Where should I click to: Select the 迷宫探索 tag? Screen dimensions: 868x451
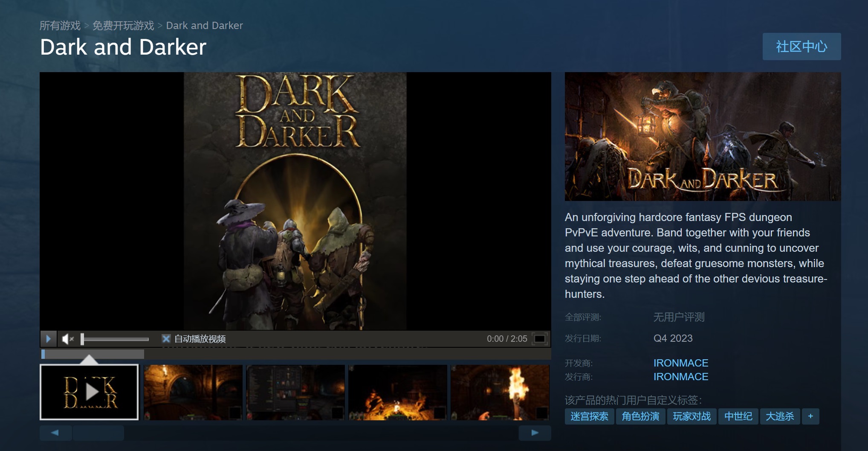(589, 416)
